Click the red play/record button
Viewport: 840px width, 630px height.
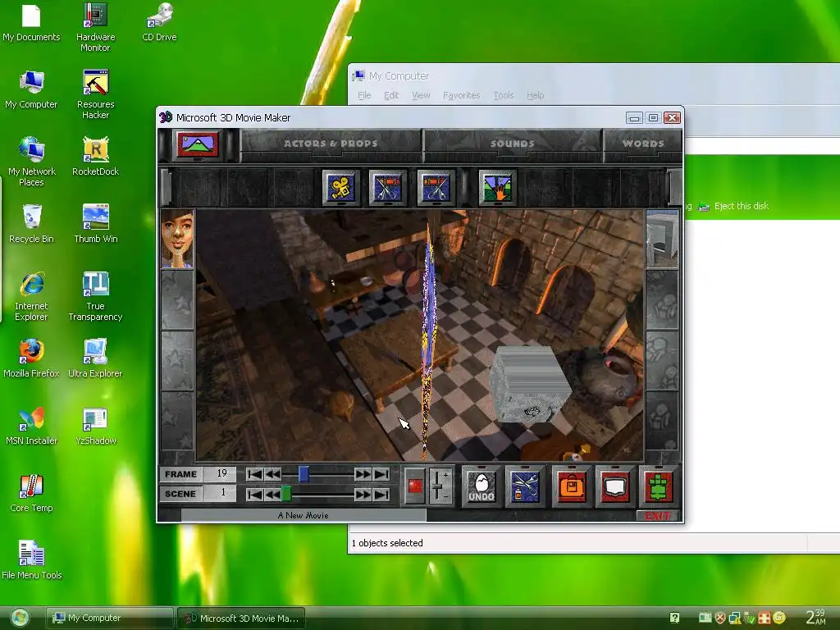point(414,486)
